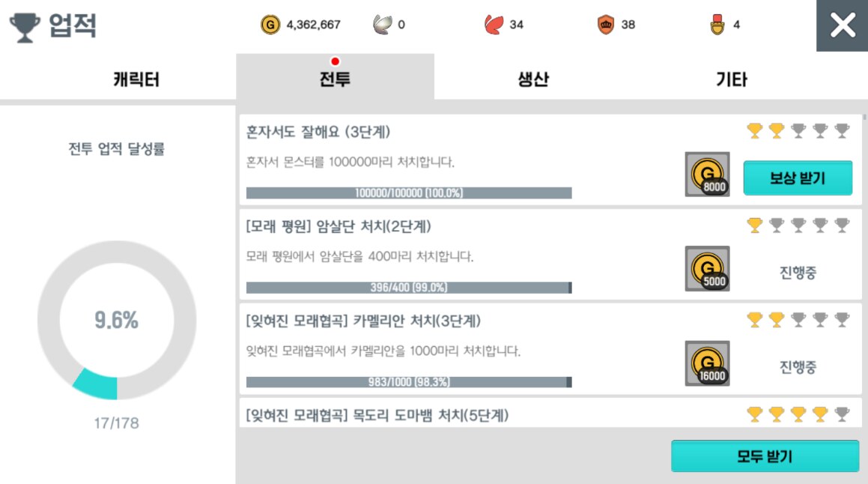Screen dimensions: 868x484
Task: Tap the red feather resource icon
Action: (494, 25)
